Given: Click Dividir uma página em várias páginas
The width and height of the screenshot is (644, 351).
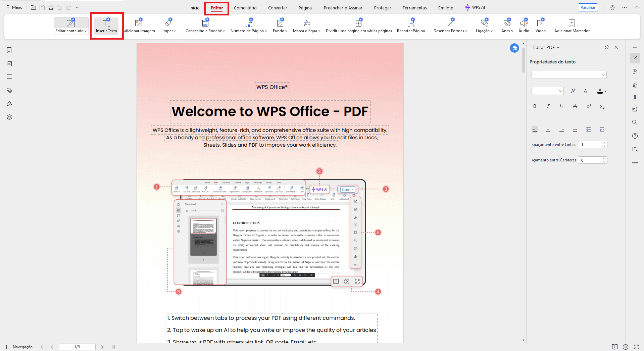Looking at the screenshot, I should click(359, 26).
